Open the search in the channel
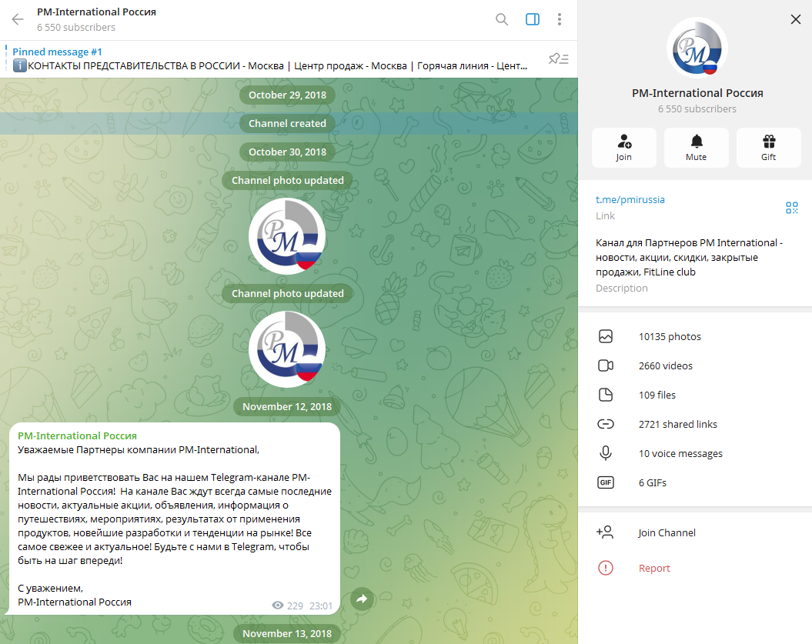The image size is (812, 644). click(x=501, y=19)
